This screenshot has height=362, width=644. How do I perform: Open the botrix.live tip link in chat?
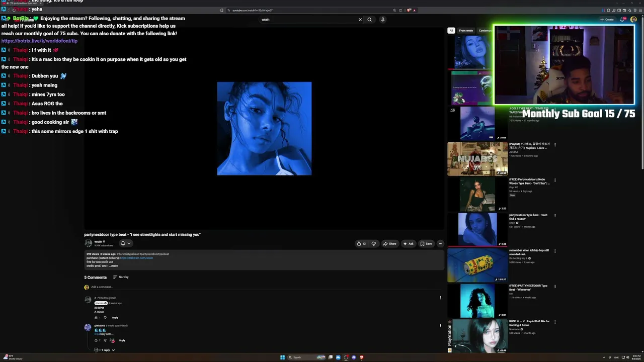tap(39, 41)
